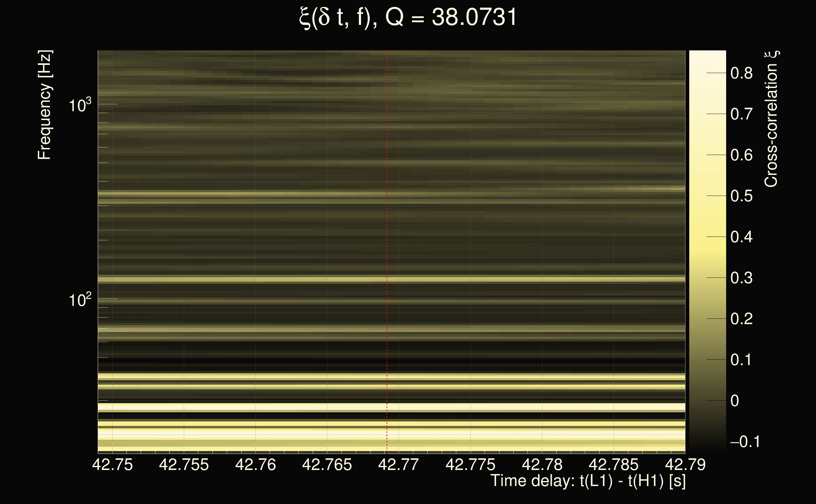Viewport: 816px width, 504px height.
Task: Click the 42.77 tick label on x-axis
Action: pos(398,465)
